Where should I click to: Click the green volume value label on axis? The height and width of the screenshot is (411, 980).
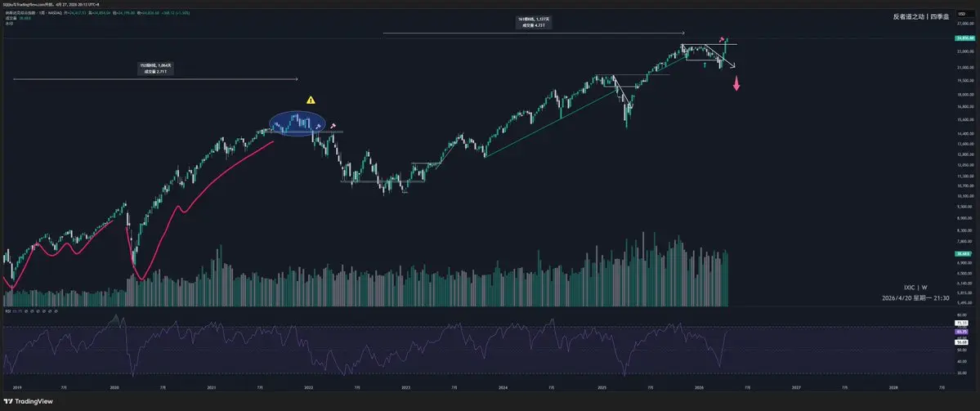tap(962, 254)
